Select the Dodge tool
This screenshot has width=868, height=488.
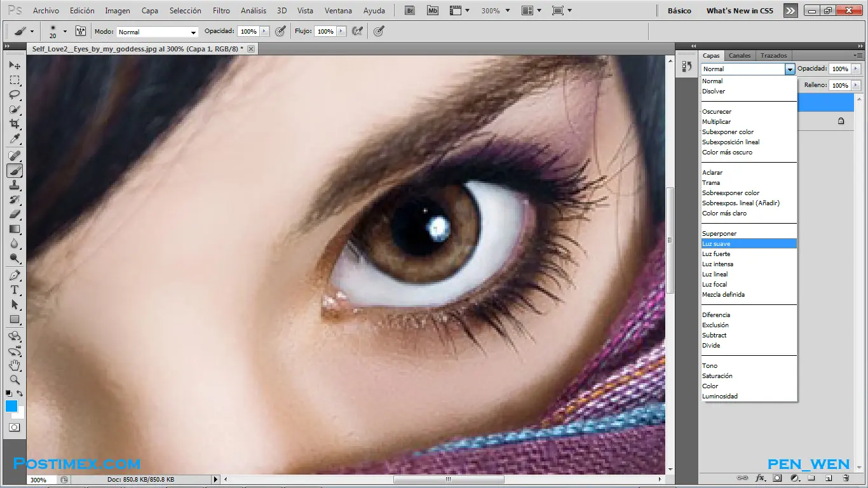pos(15,258)
